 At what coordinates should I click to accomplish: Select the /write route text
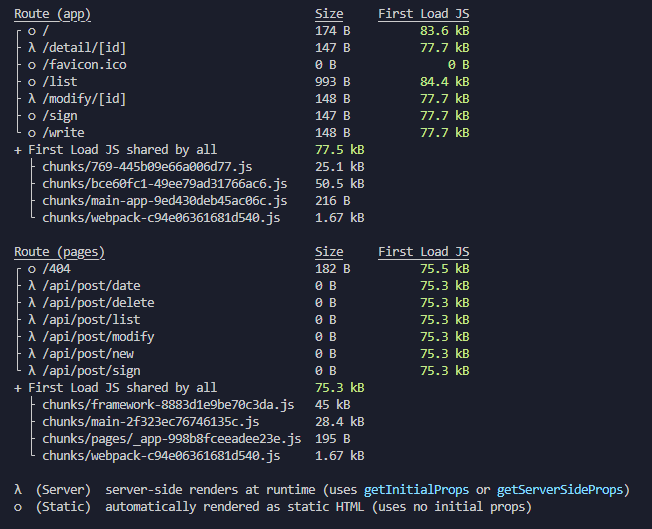(x=63, y=133)
